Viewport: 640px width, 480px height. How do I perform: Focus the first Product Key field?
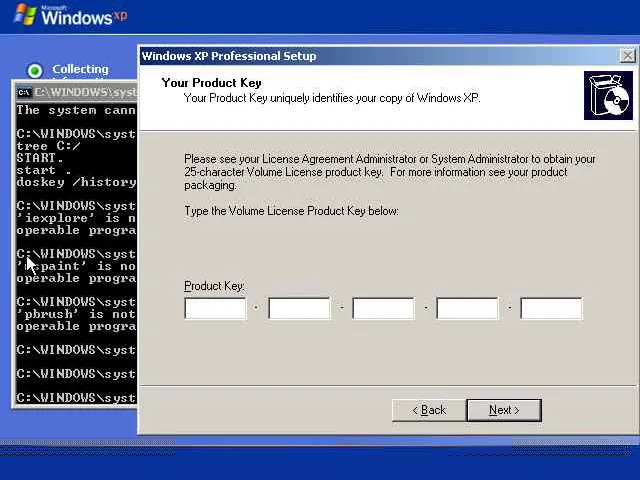click(216, 308)
